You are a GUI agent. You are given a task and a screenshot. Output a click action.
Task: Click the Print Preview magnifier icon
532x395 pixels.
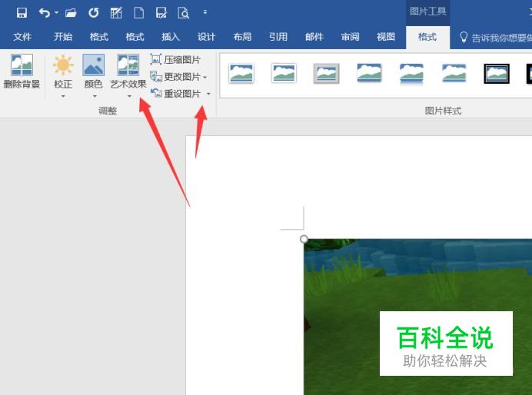point(183,13)
